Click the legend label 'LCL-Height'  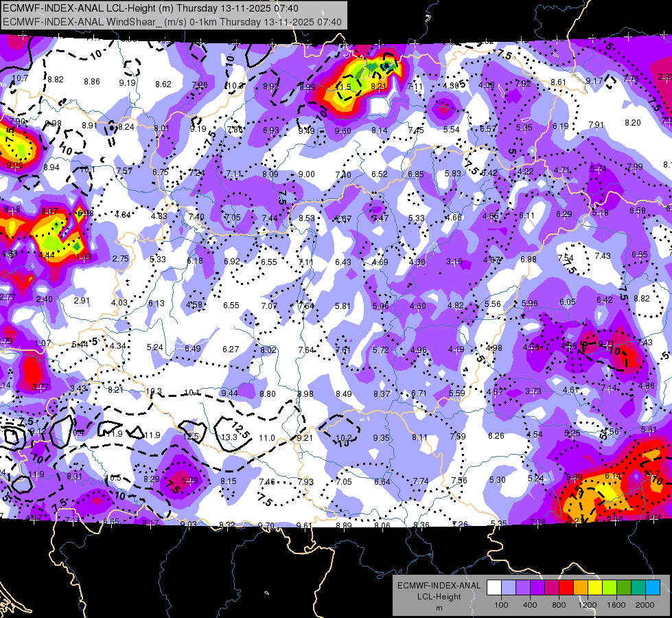pos(439,597)
